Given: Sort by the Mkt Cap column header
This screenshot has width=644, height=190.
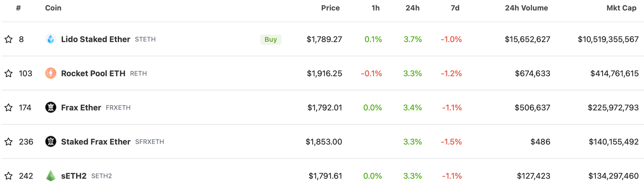Looking at the screenshot, I should (621, 8).
